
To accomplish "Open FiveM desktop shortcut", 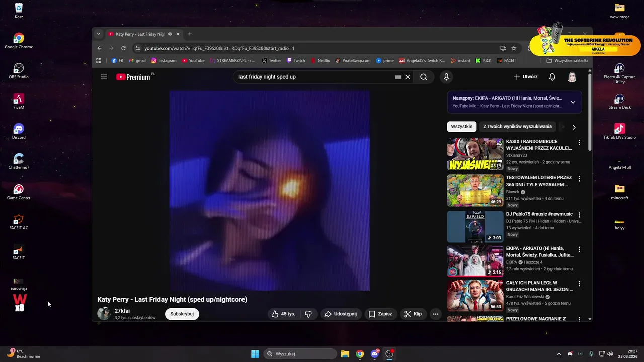I will [19, 101].
